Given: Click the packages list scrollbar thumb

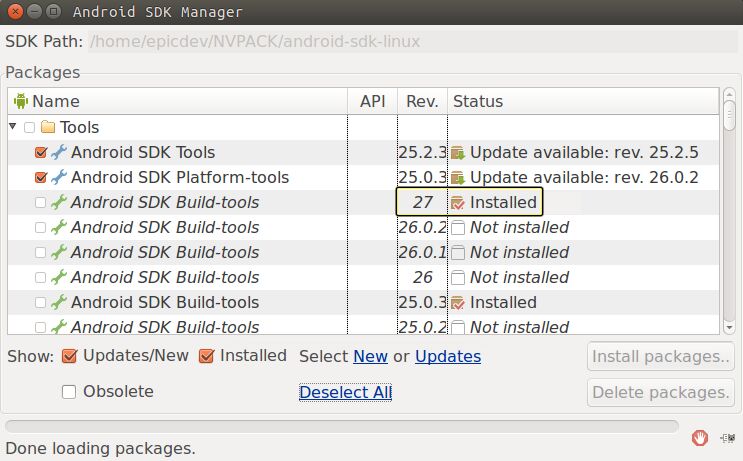Looking at the screenshot, I should pyautogui.click(x=729, y=115).
